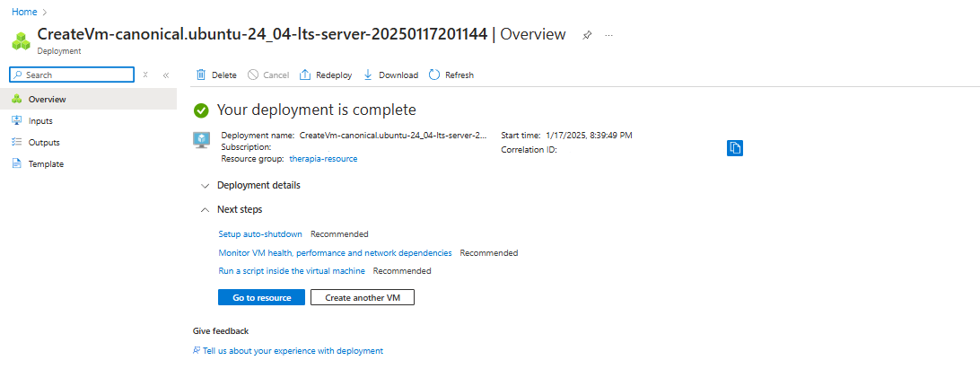
Task: Click the Download toolbar label
Action: click(x=398, y=75)
